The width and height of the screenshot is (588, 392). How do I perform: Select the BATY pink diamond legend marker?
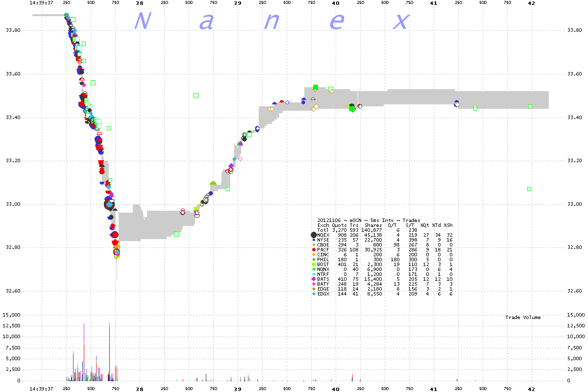tap(314, 284)
